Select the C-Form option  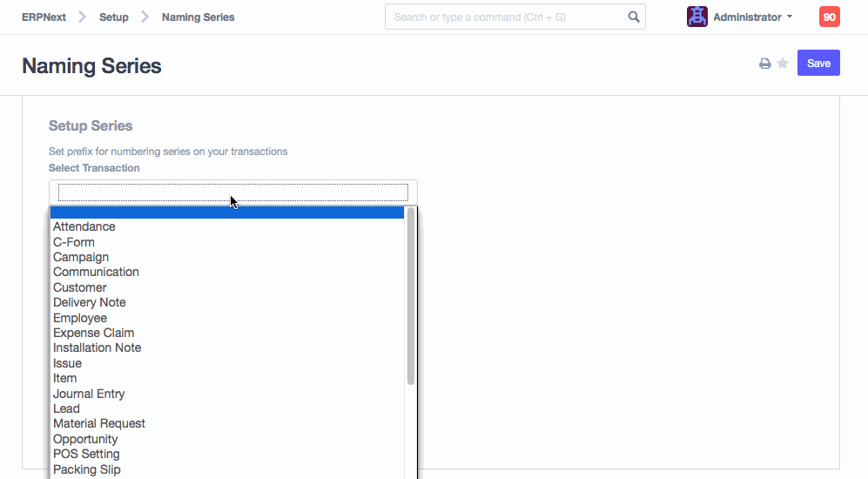tap(74, 242)
